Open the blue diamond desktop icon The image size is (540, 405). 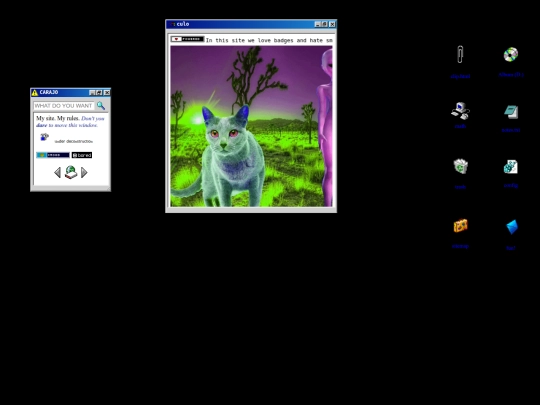[512, 227]
